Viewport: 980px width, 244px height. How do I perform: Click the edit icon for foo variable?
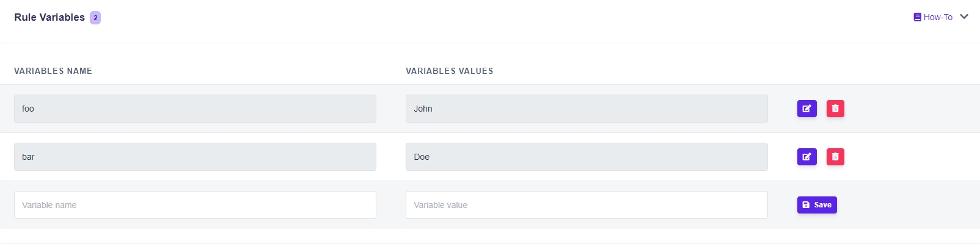pyautogui.click(x=806, y=109)
